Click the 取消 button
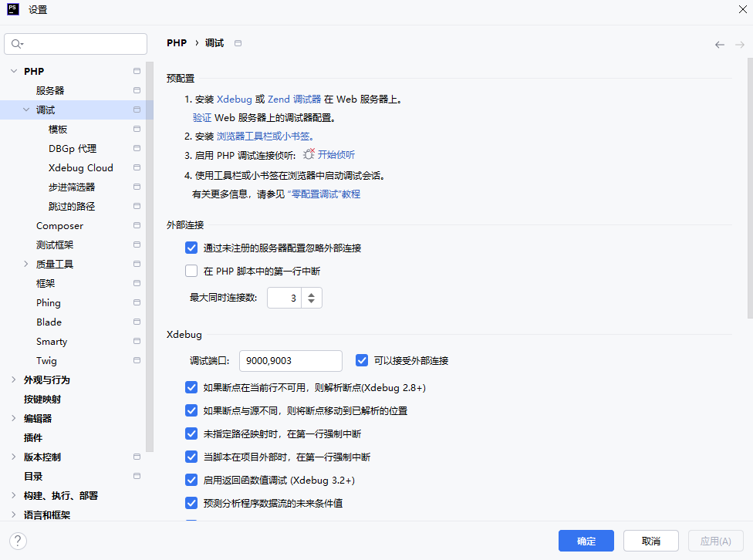 tap(650, 541)
